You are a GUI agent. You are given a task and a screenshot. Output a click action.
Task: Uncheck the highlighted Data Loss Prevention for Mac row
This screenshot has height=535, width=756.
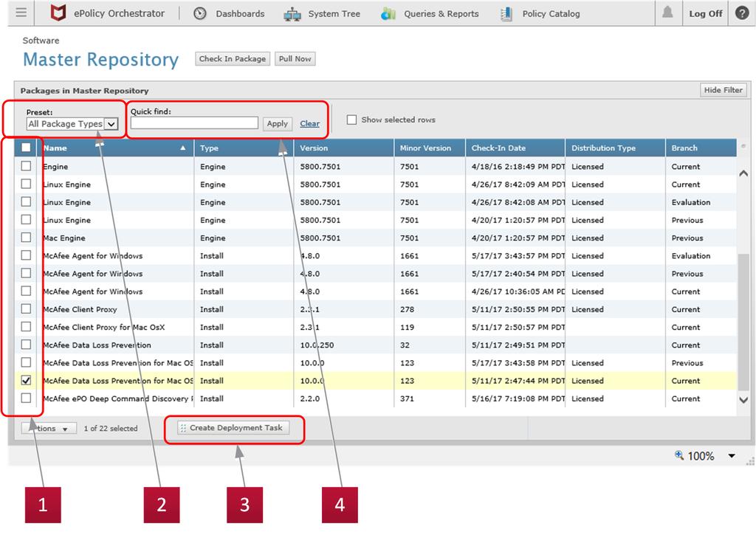point(26,380)
